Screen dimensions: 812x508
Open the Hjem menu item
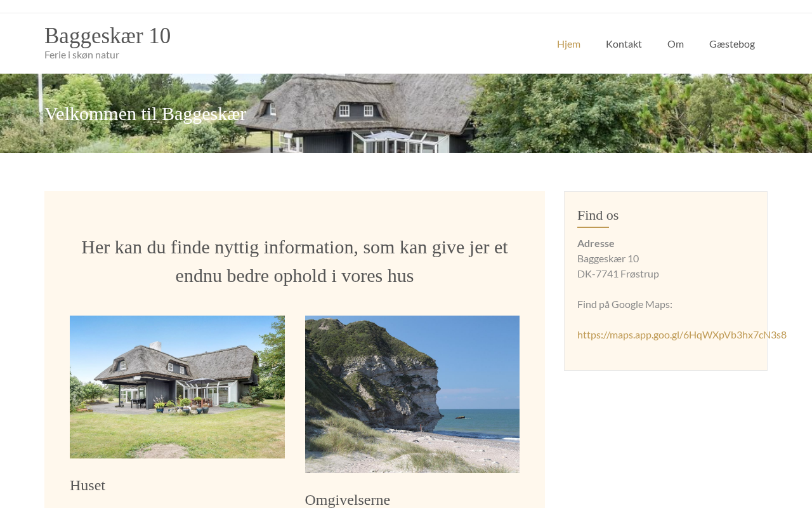568,44
